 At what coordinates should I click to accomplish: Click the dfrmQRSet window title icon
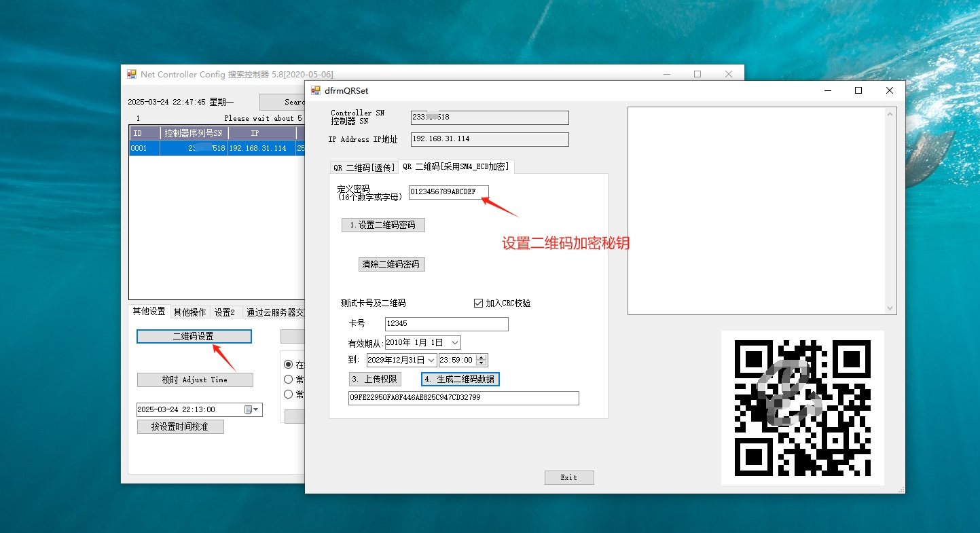(315, 90)
